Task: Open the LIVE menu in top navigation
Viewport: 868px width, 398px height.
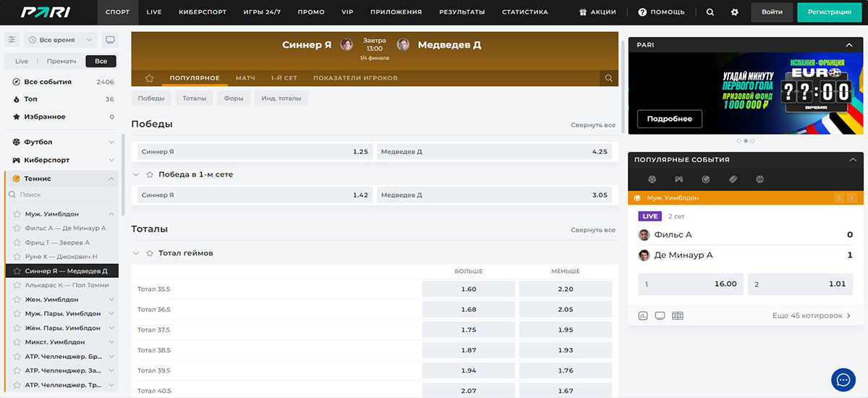Action: click(153, 12)
